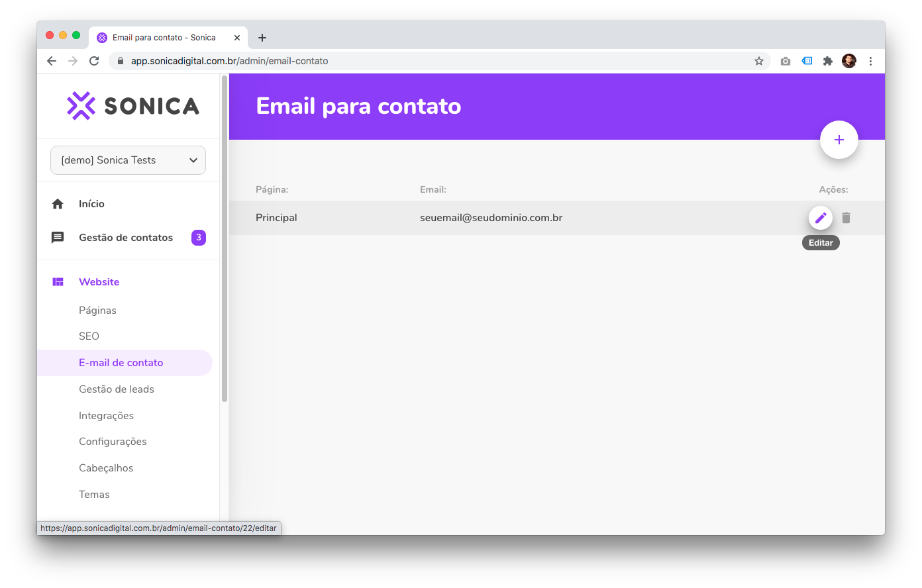This screenshot has width=922, height=588.
Task: Open the Chrome three-dot menu
Action: (x=870, y=61)
